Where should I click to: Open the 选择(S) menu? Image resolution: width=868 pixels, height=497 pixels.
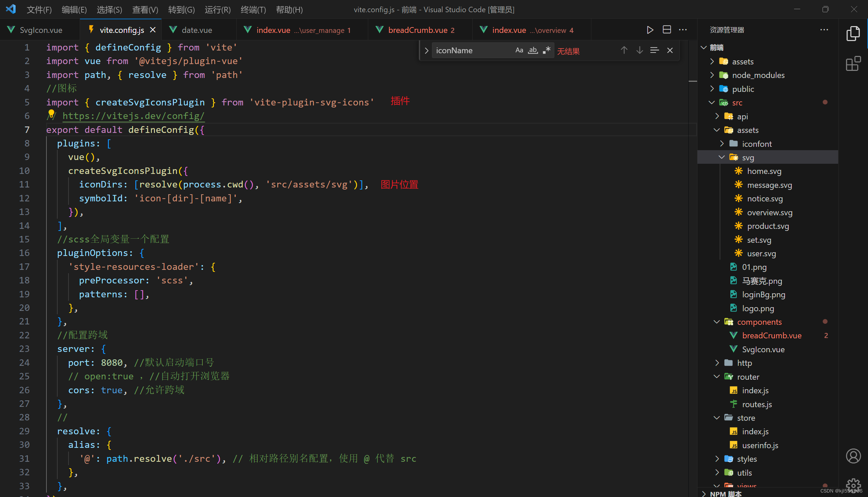[109, 9]
